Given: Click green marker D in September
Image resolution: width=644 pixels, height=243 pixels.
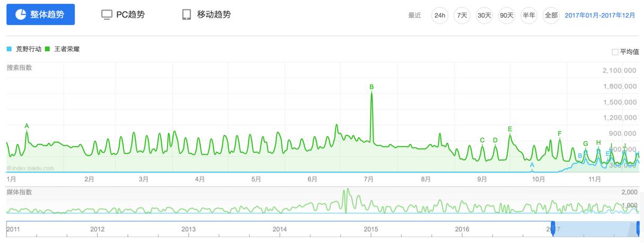Looking at the screenshot, I should tap(495, 140).
